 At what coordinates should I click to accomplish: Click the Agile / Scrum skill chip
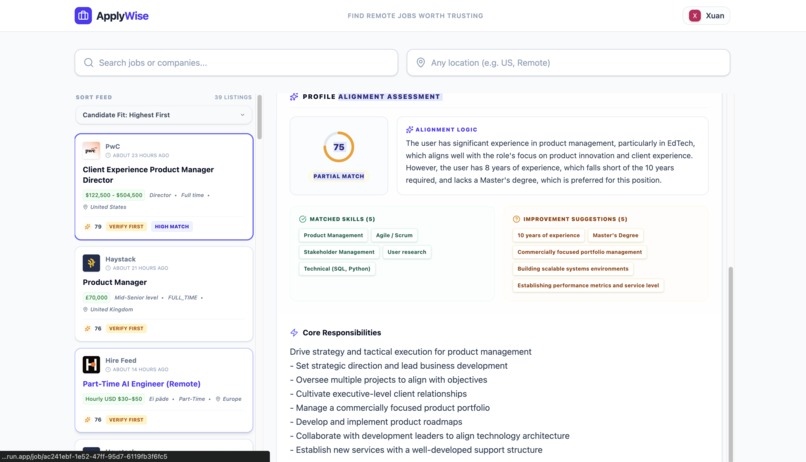(394, 235)
